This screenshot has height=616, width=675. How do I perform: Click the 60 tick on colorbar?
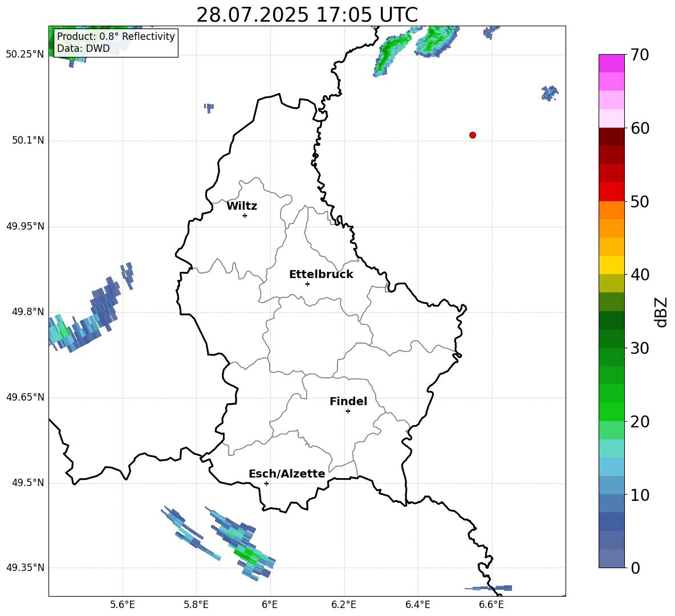tap(640, 128)
